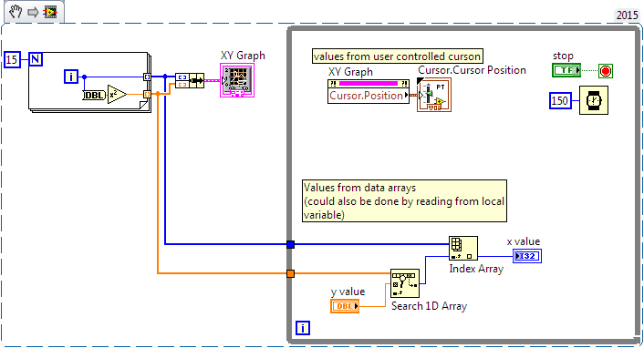
Task: Click the Cursor.Cursor Position label
Action: pyautogui.click(x=472, y=70)
